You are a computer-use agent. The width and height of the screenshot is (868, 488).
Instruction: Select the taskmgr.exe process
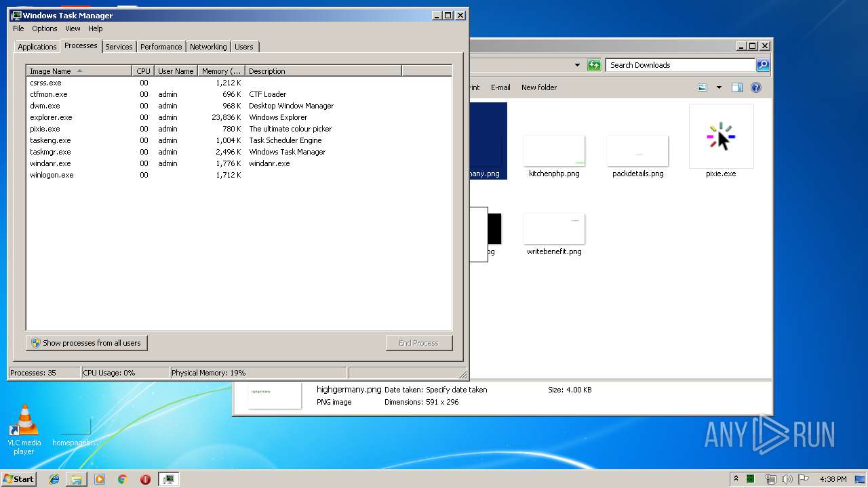point(239,152)
